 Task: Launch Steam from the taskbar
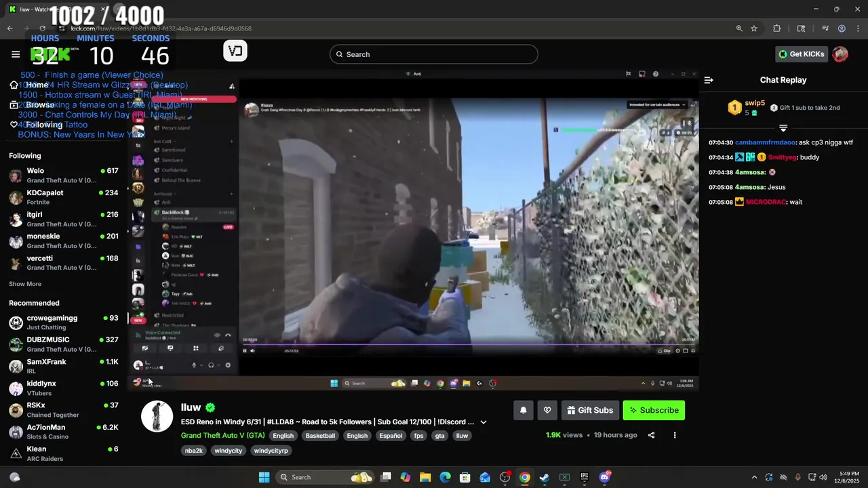coord(545,477)
